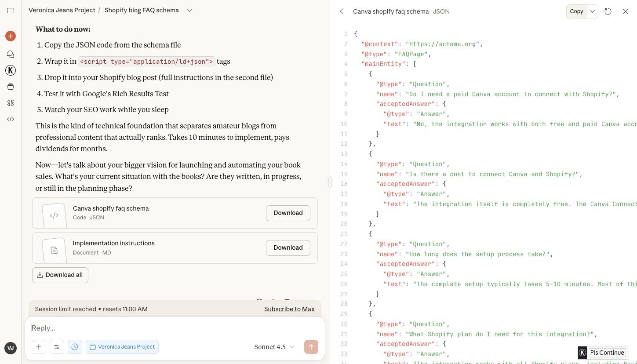637x364 pixels.
Task: Send the message with the arrow button
Action: click(x=311, y=347)
